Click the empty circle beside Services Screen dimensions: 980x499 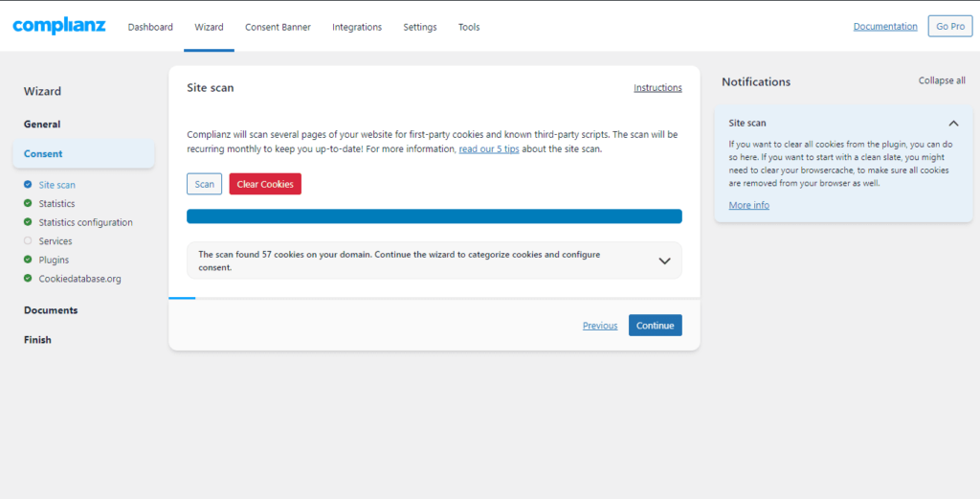coord(28,241)
